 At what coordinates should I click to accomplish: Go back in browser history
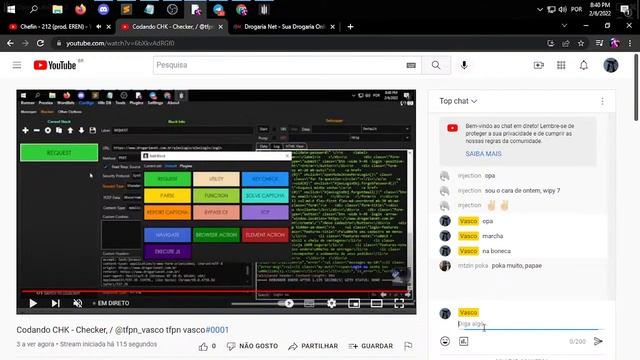(x=10, y=43)
